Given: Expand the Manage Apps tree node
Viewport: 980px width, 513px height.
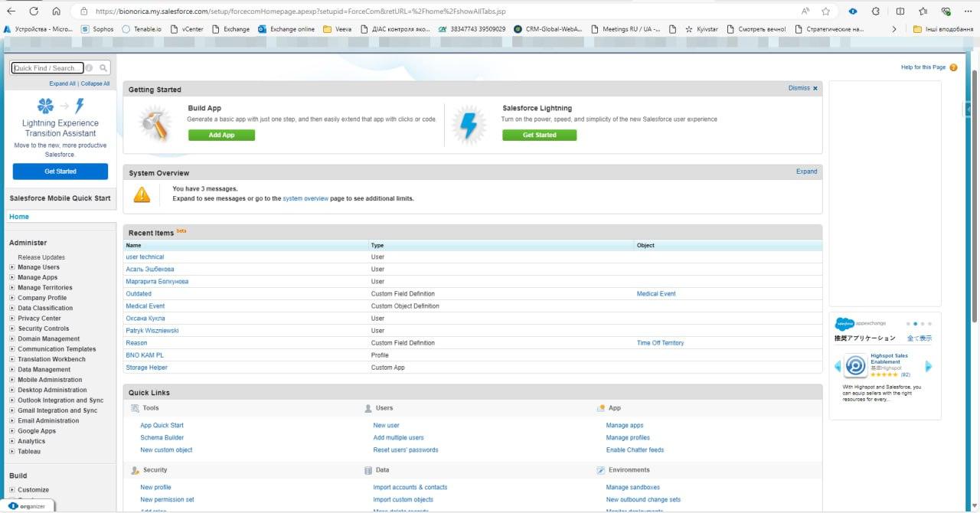Looking at the screenshot, I should coord(12,277).
